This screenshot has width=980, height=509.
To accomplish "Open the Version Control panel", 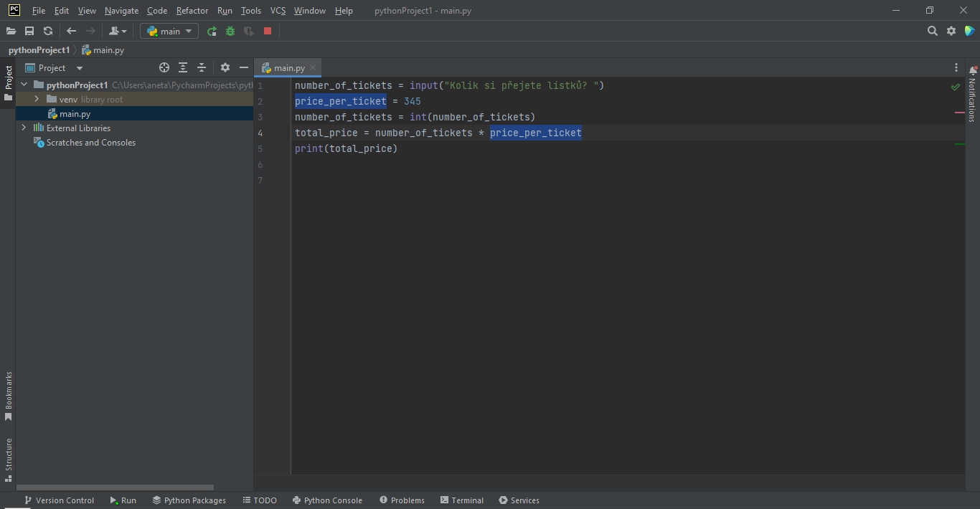I will 58,500.
